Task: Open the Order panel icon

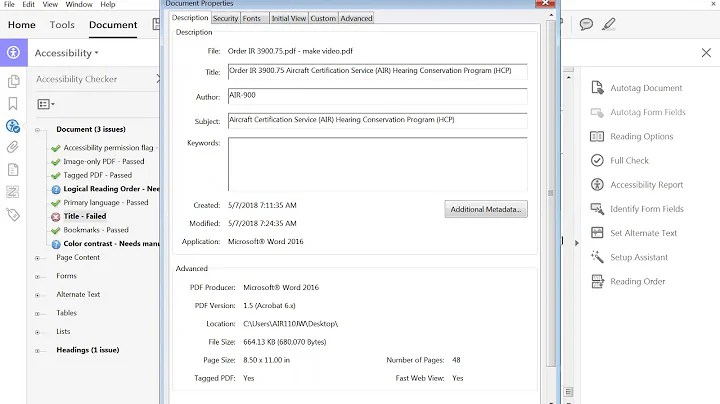Action: point(13,192)
